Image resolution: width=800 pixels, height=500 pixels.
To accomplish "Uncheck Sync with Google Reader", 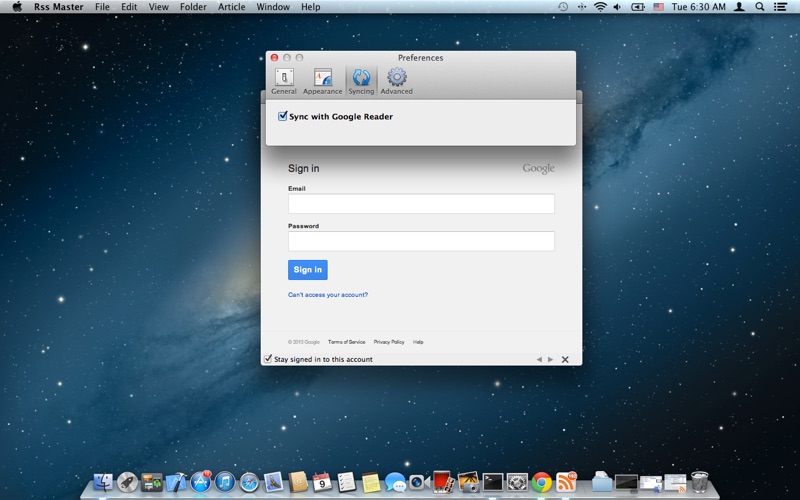I will coord(282,116).
